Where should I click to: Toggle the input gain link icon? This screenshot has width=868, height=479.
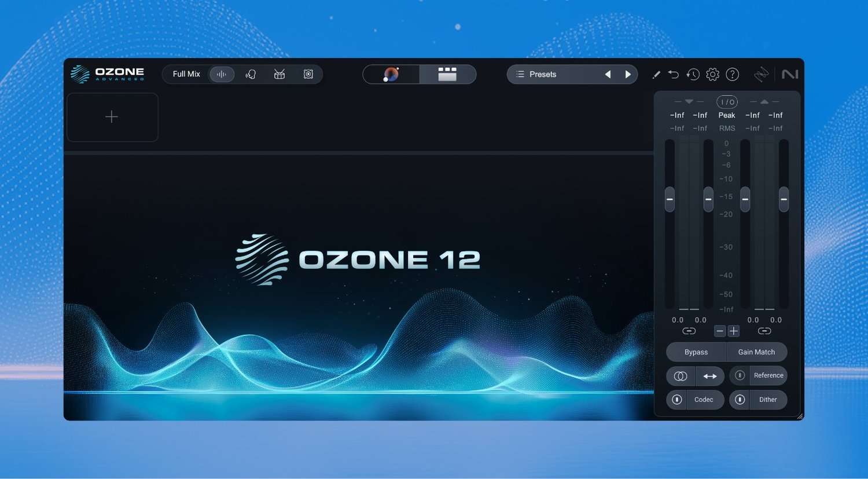pos(689,331)
